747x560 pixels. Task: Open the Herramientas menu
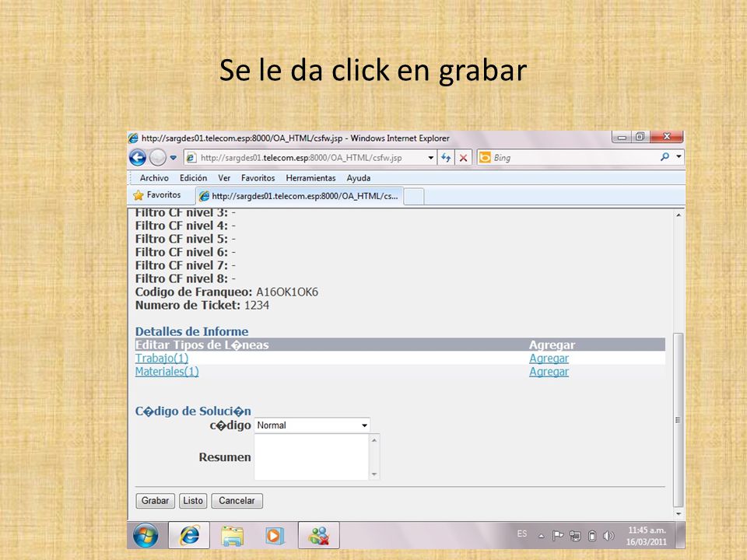[310, 177]
